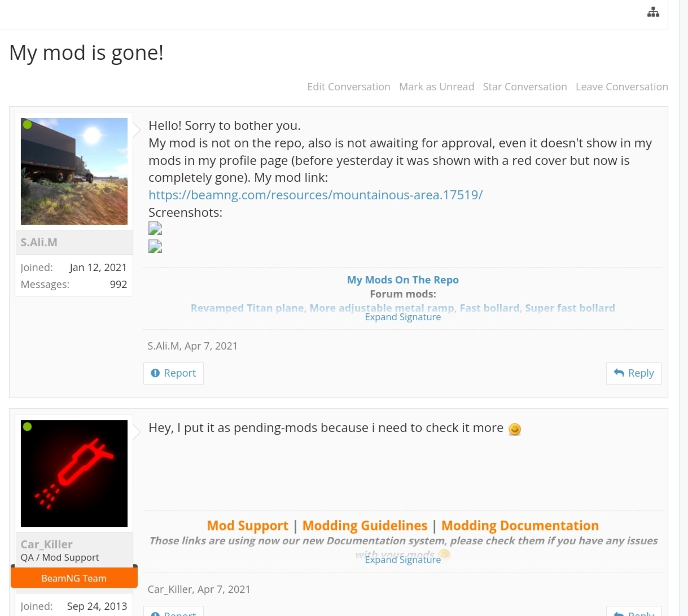This screenshot has width=688, height=616.
Task: Open Car_Killer's red spray avatar
Action: point(74,473)
